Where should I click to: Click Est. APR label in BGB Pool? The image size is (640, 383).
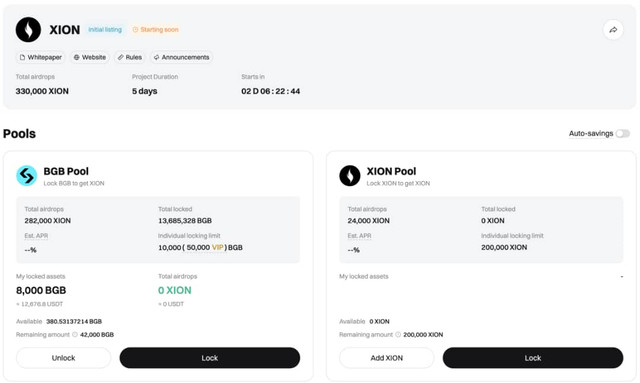(36, 236)
